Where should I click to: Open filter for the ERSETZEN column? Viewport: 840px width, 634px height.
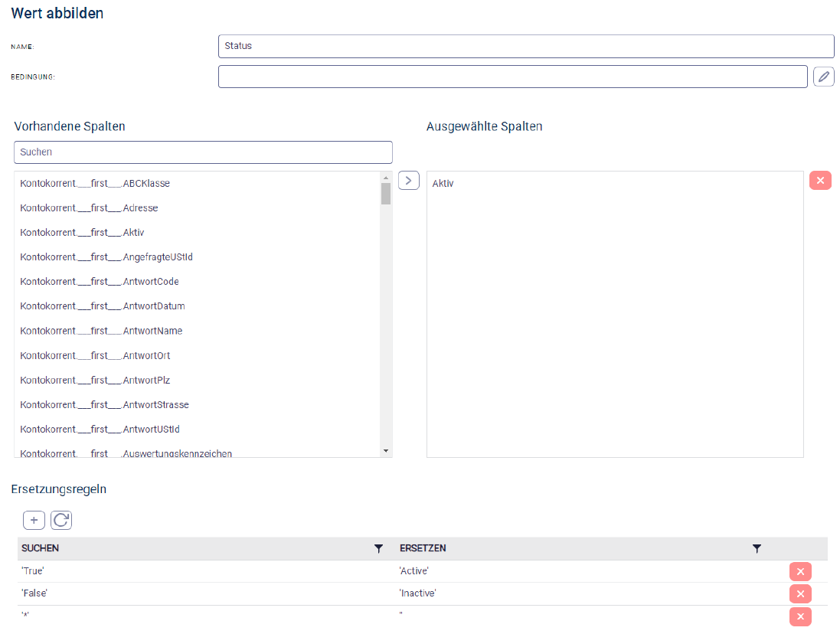(757, 549)
